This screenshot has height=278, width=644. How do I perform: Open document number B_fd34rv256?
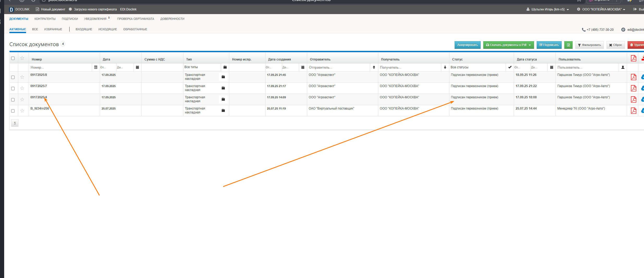tap(40, 108)
